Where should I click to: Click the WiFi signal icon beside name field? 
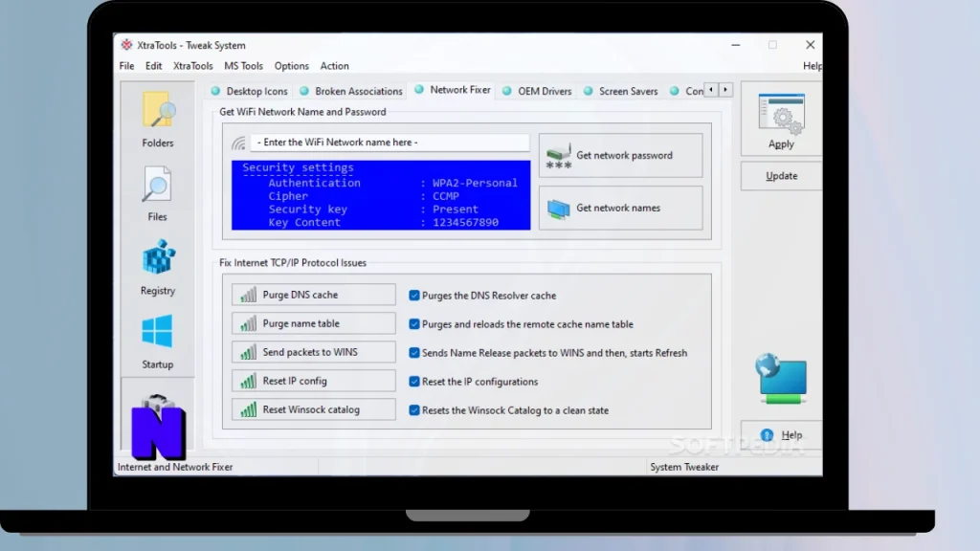point(238,143)
